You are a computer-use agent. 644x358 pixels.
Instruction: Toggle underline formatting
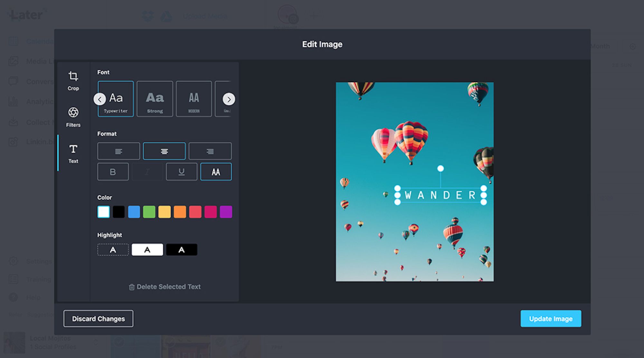[182, 172]
